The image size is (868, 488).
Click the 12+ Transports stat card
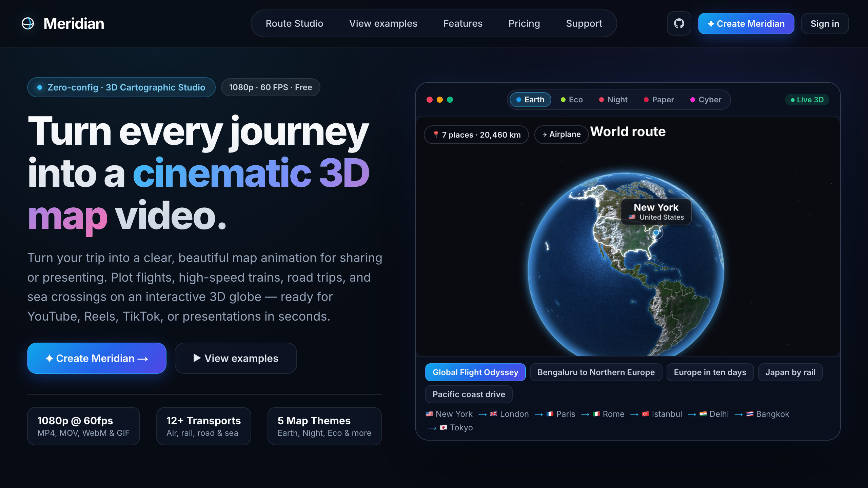click(203, 426)
